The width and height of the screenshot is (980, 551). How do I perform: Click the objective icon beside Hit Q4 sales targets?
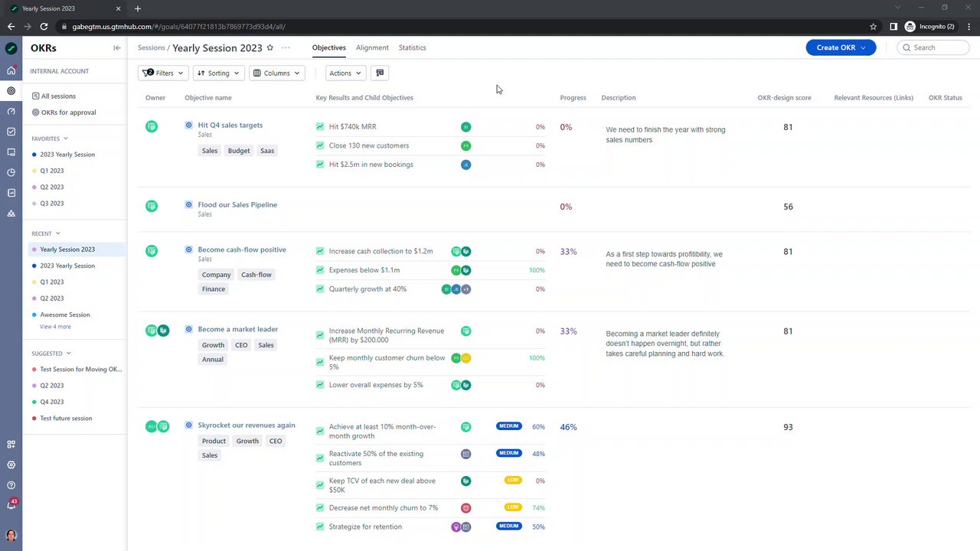(189, 125)
